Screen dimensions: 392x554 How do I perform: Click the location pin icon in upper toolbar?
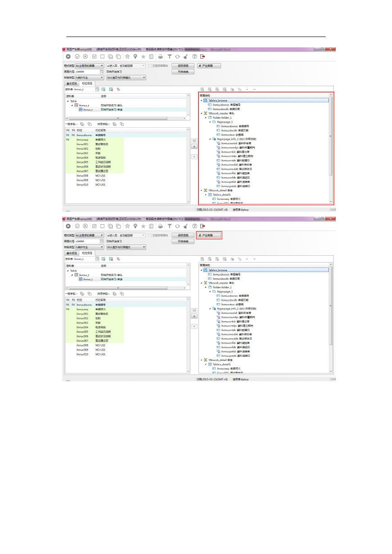135,56
